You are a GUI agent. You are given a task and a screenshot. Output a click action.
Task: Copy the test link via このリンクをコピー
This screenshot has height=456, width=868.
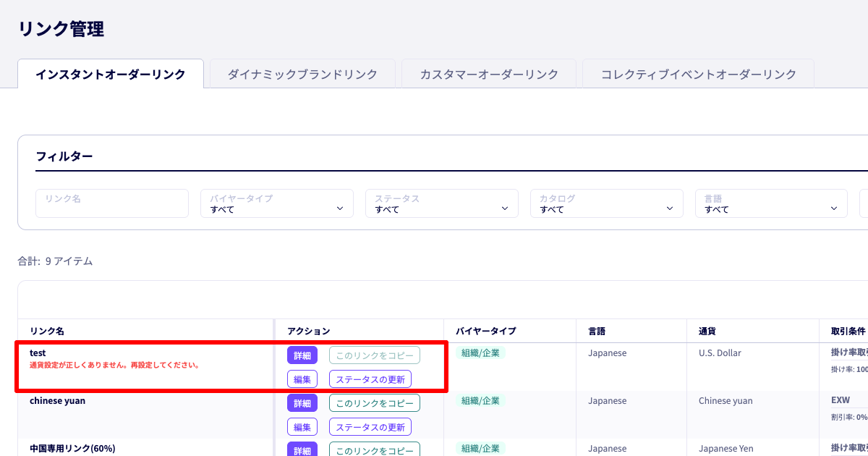(375, 355)
